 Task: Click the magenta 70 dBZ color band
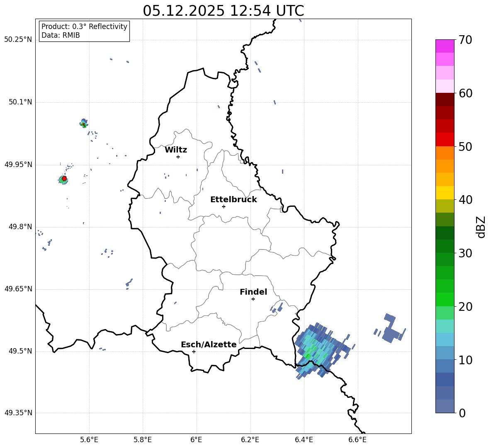click(x=445, y=46)
